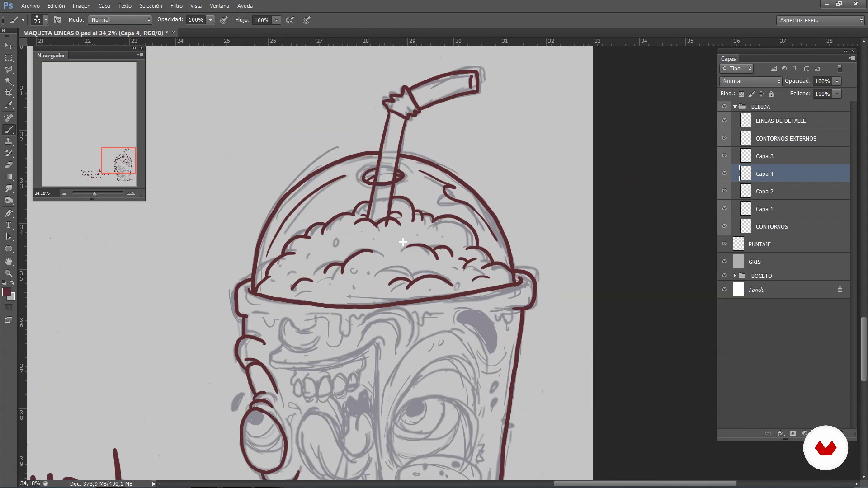Select the Gradient tool
Screen dimensions: 868x488
[x=9, y=177]
